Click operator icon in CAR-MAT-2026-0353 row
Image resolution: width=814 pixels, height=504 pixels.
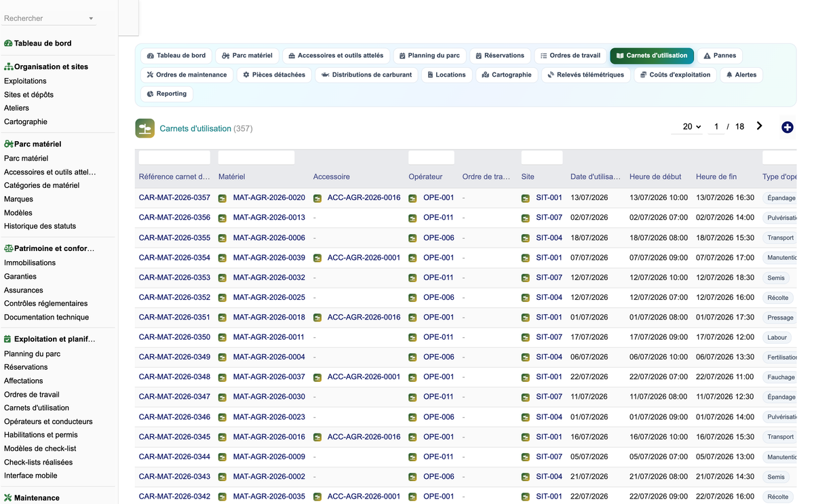412,278
